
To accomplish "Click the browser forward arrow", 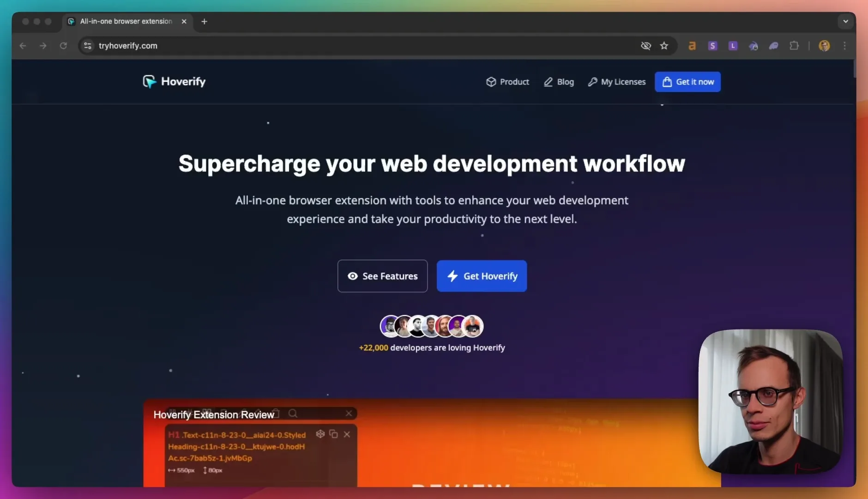I will pos(43,46).
